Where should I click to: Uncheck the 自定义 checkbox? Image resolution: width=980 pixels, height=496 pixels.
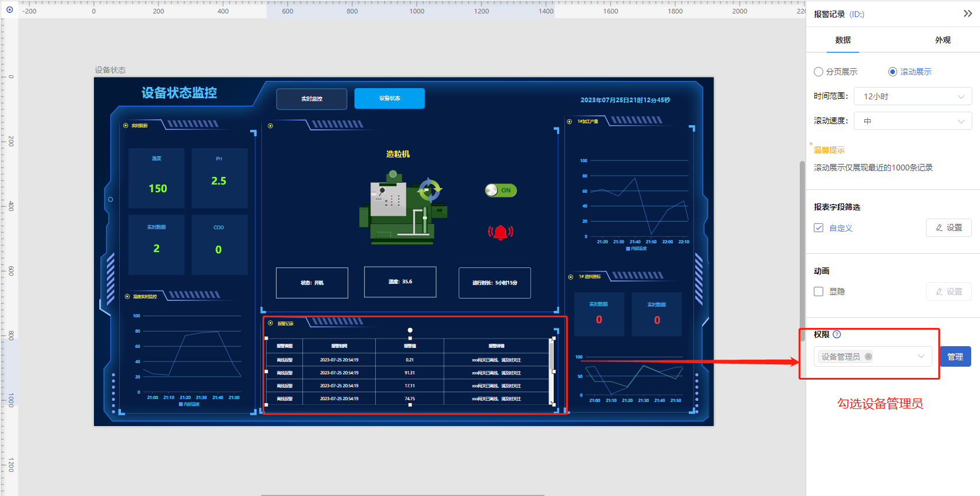819,228
